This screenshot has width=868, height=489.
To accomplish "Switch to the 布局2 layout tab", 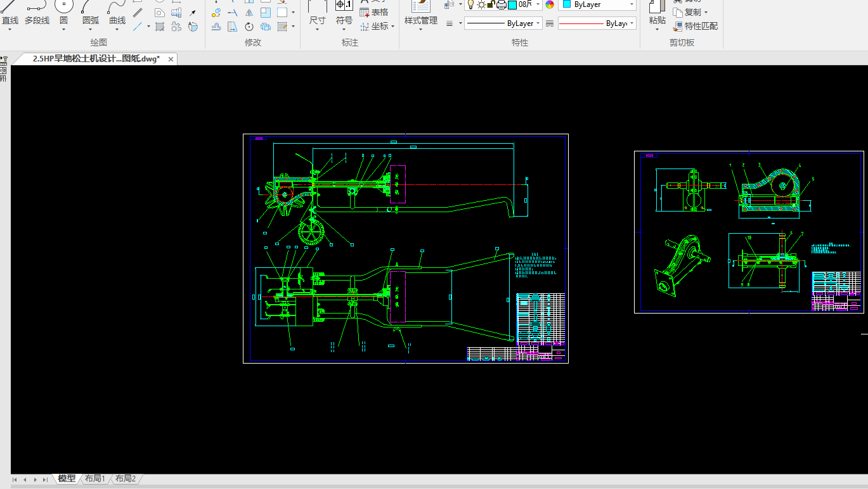I will (126, 479).
